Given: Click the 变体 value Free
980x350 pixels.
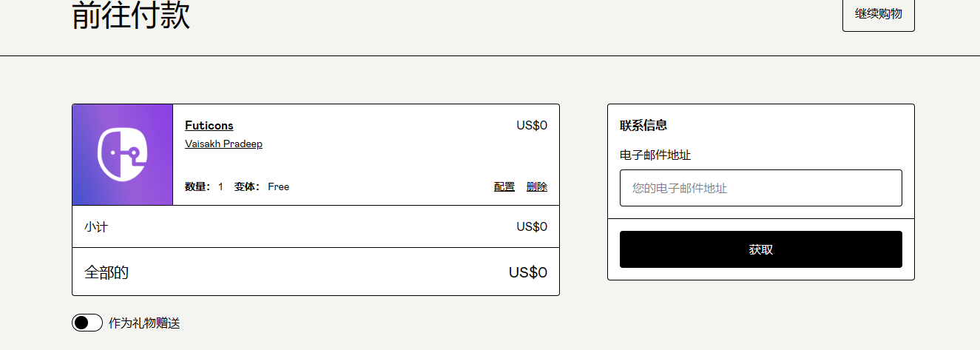Looking at the screenshot, I should tap(279, 186).
